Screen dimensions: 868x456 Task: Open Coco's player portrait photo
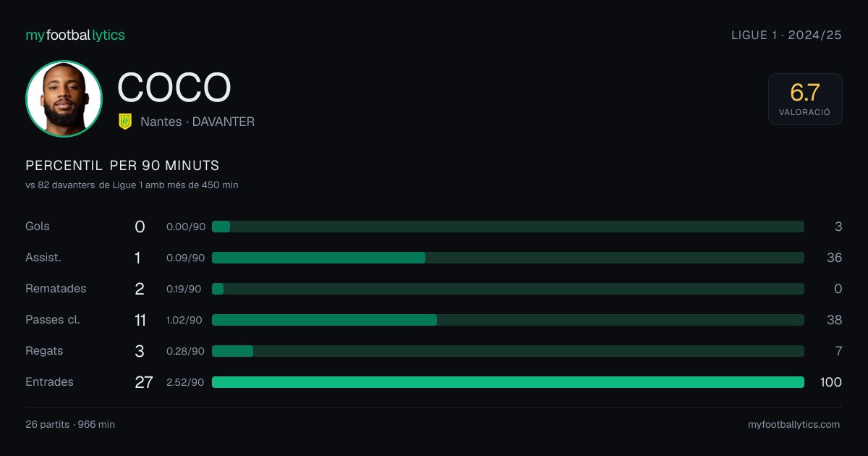(64, 98)
